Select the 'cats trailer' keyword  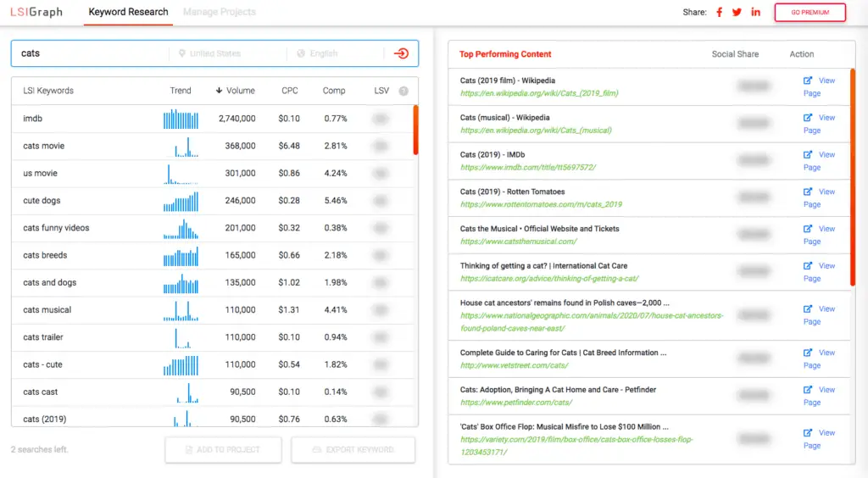click(43, 337)
